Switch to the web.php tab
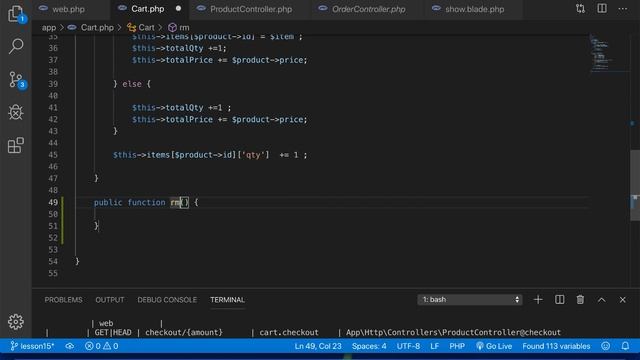This screenshot has width=640, height=360. point(68,9)
